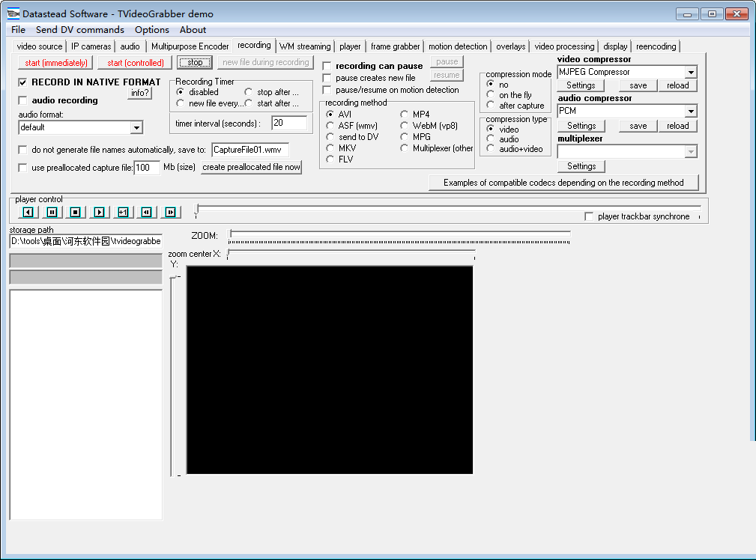Open the audio compressor PCM dropdown
The width and height of the screenshot is (756, 560).
(x=691, y=112)
